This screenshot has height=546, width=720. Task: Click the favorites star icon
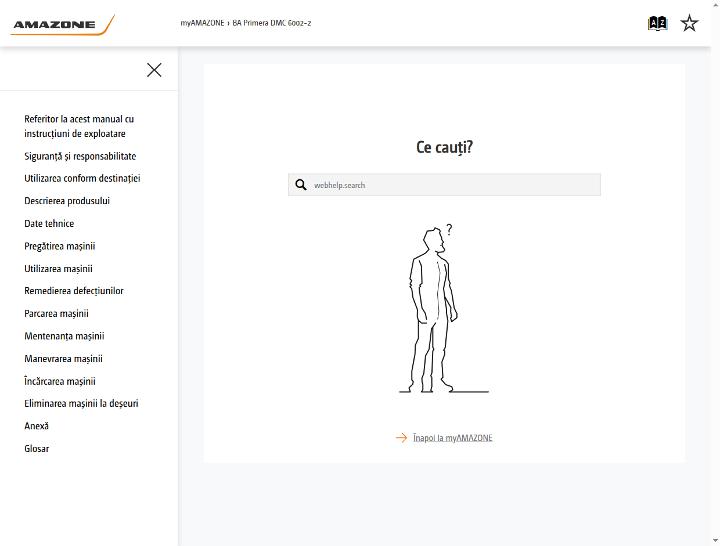pos(689,23)
